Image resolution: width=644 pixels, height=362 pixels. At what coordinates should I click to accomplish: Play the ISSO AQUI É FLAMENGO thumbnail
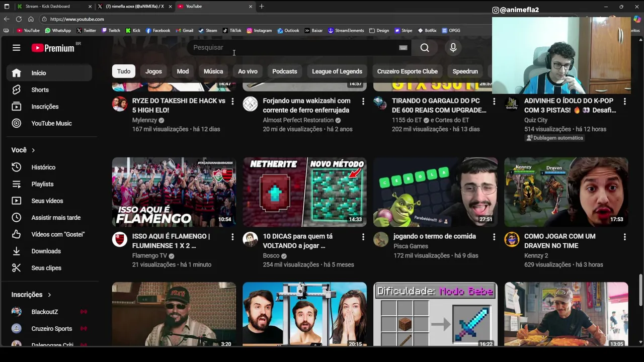click(174, 192)
